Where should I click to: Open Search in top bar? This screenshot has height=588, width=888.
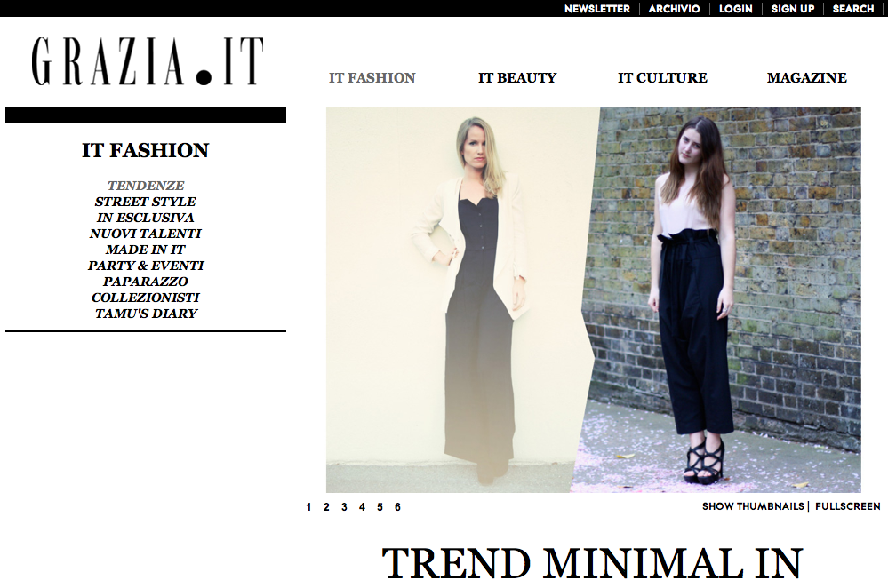point(852,9)
